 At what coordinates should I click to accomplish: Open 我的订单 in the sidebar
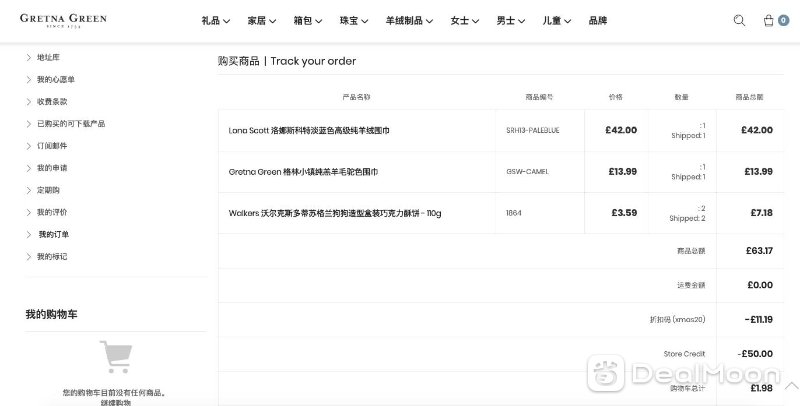[x=54, y=234]
